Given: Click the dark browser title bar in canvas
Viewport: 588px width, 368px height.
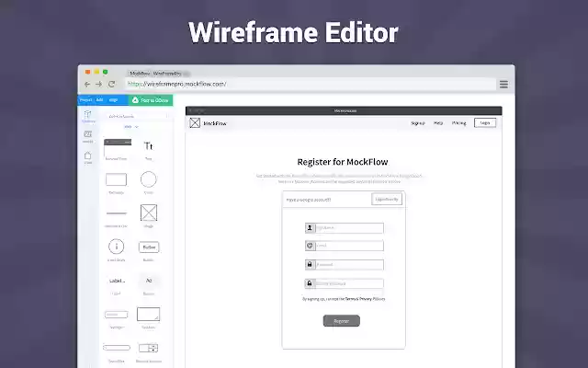Looking at the screenshot, I should coord(344,110).
